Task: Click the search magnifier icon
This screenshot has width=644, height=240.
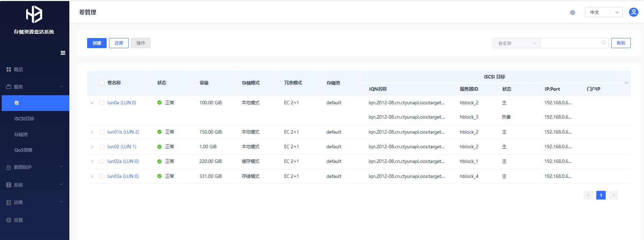Action: tap(603, 43)
